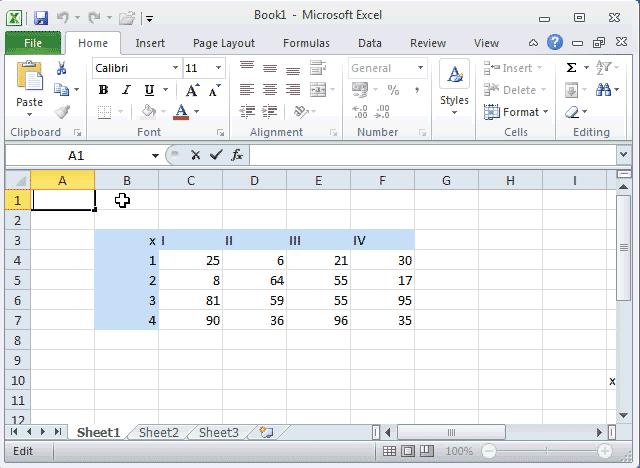Open the Calibri font name dropdown
The width and height of the screenshot is (640, 468).
click(x=175, y=68)
